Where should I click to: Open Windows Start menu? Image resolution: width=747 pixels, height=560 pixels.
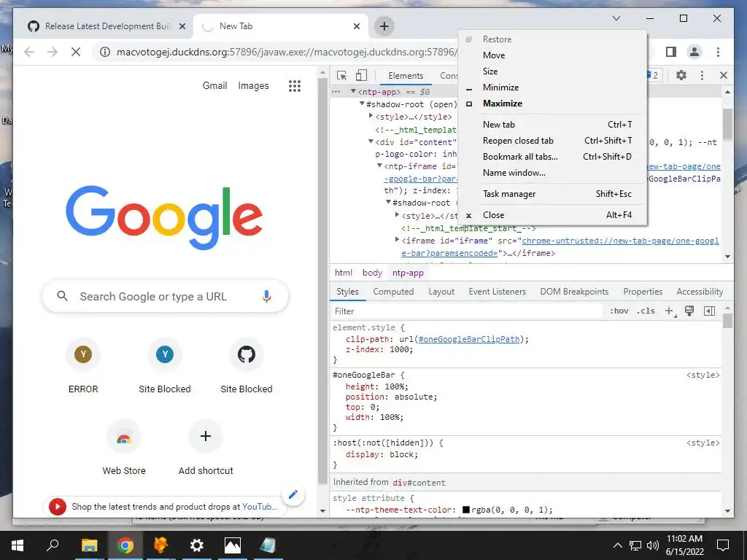[x=18, y=545]
